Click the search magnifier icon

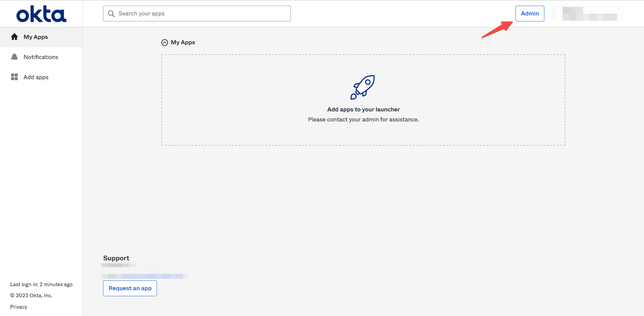[x=111, y=14]
